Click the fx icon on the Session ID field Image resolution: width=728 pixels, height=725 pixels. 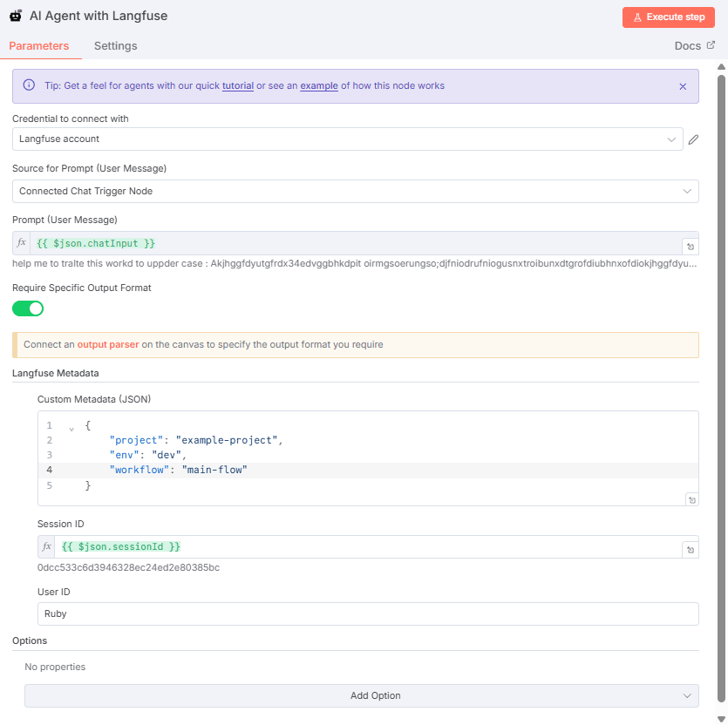pyautogui.click(x=46, y=546)
